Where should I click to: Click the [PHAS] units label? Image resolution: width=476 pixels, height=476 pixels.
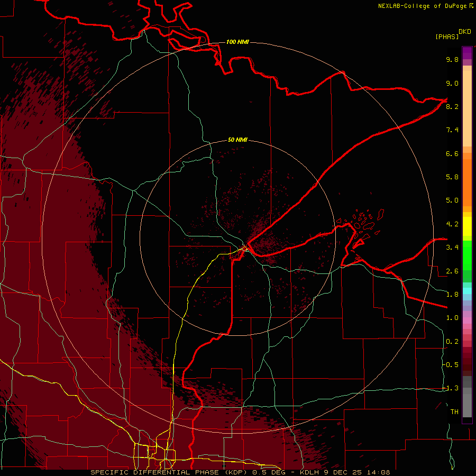click(x=447, y=36)
